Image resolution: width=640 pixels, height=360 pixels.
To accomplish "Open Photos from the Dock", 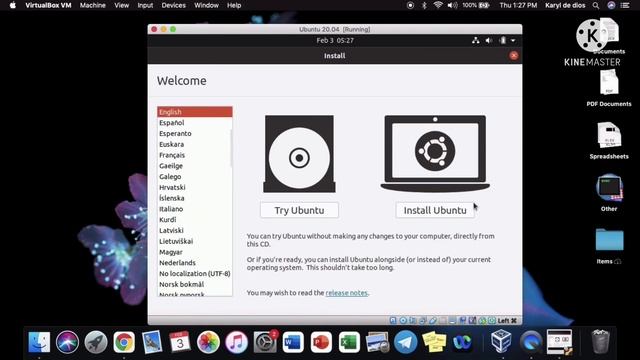I will tap(208, 342).
